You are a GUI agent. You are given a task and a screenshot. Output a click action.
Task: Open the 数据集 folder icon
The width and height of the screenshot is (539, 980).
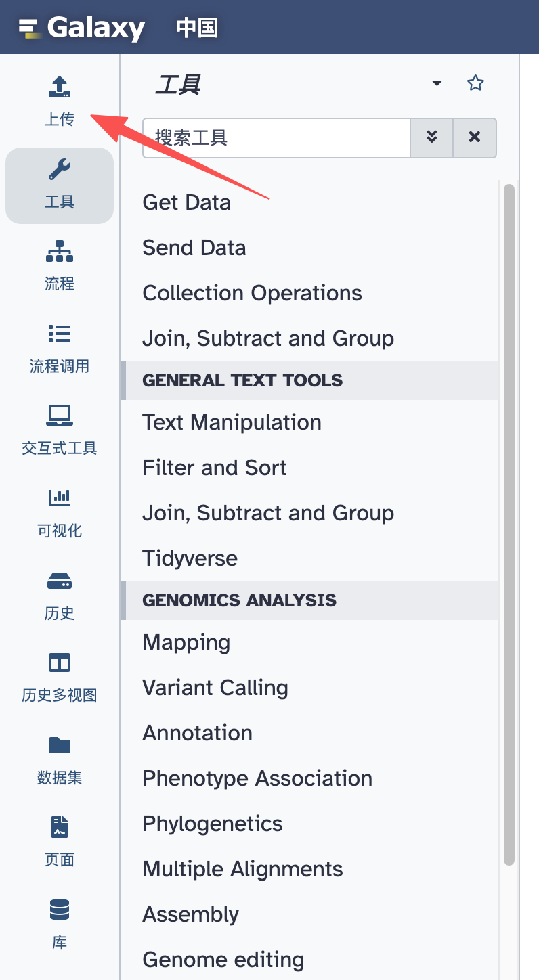point(60,745)
